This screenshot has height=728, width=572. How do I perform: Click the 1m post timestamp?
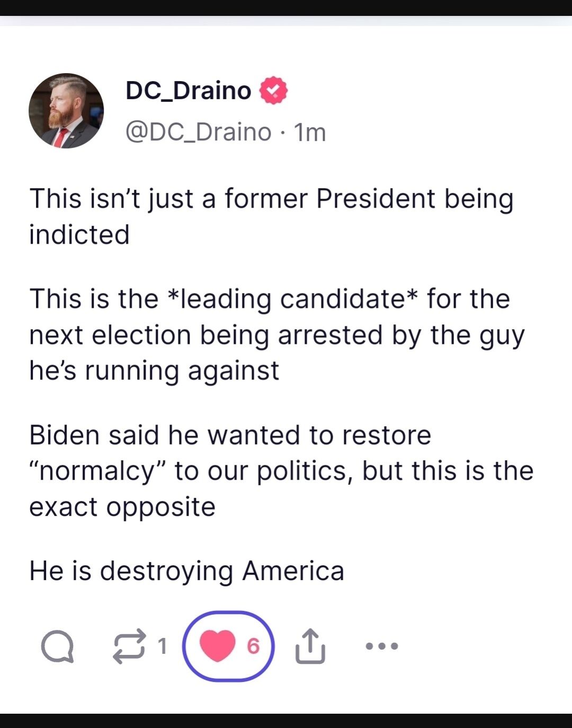pos(310,132)
